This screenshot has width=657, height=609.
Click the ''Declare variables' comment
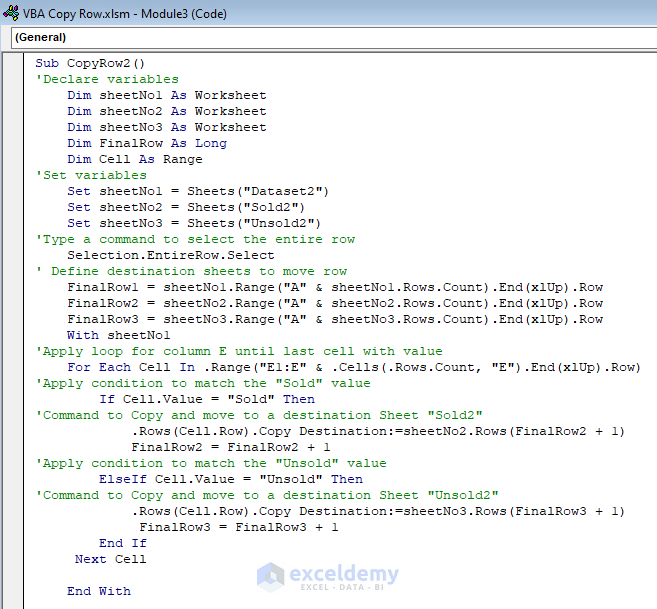107,79
